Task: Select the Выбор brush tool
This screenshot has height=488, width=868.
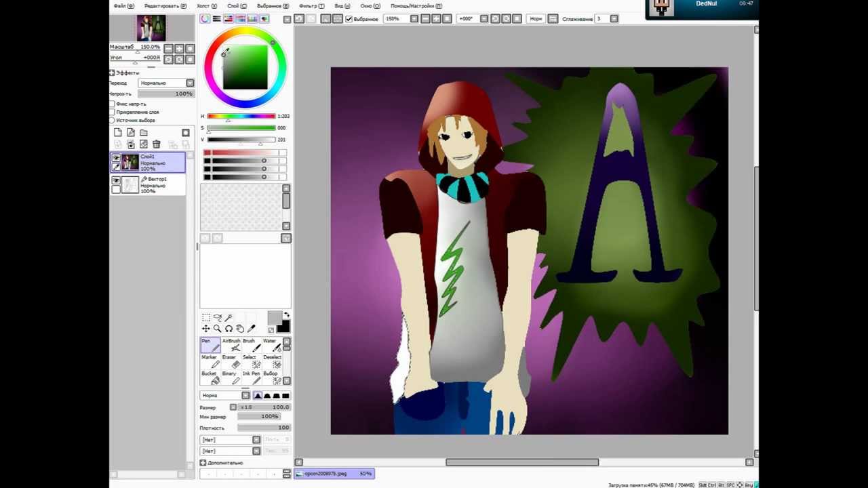Action: point(271,377)
